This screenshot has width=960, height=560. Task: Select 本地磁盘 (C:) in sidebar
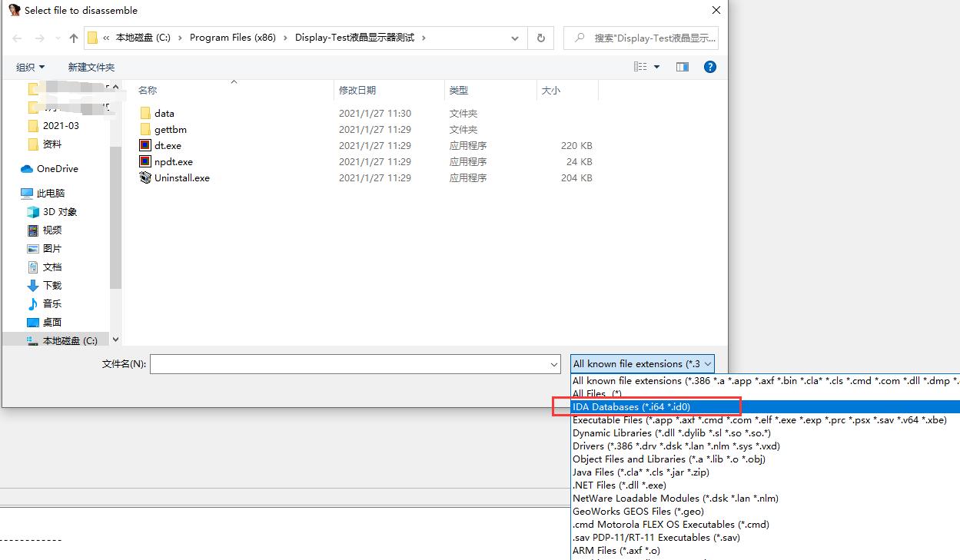point(69,340)
